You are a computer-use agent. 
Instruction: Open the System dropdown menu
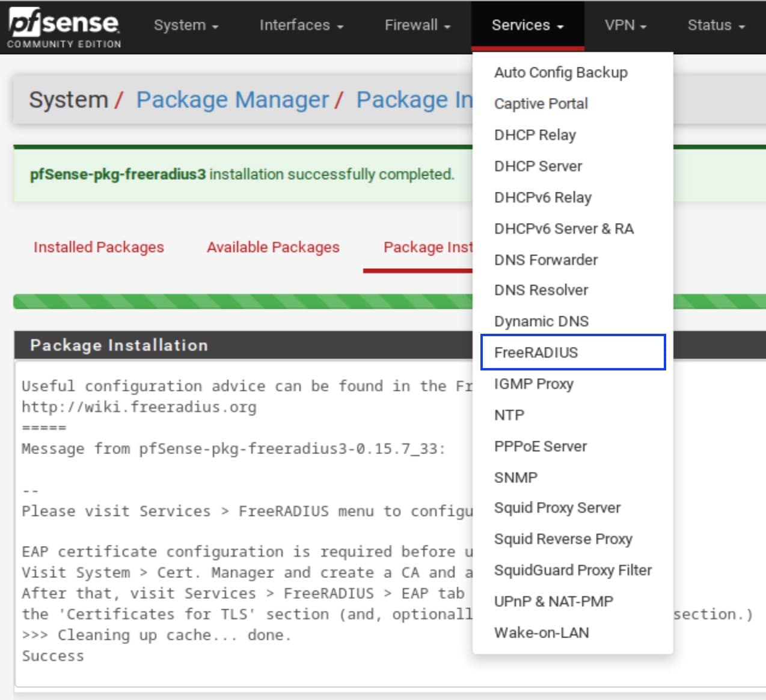(186, 25)
